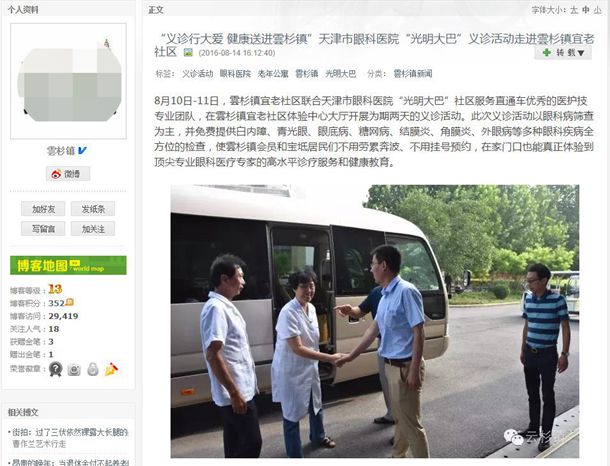This screenshot has height=466, width=610.
Task: Click the blue verified V badge
Action: [82, 151]
